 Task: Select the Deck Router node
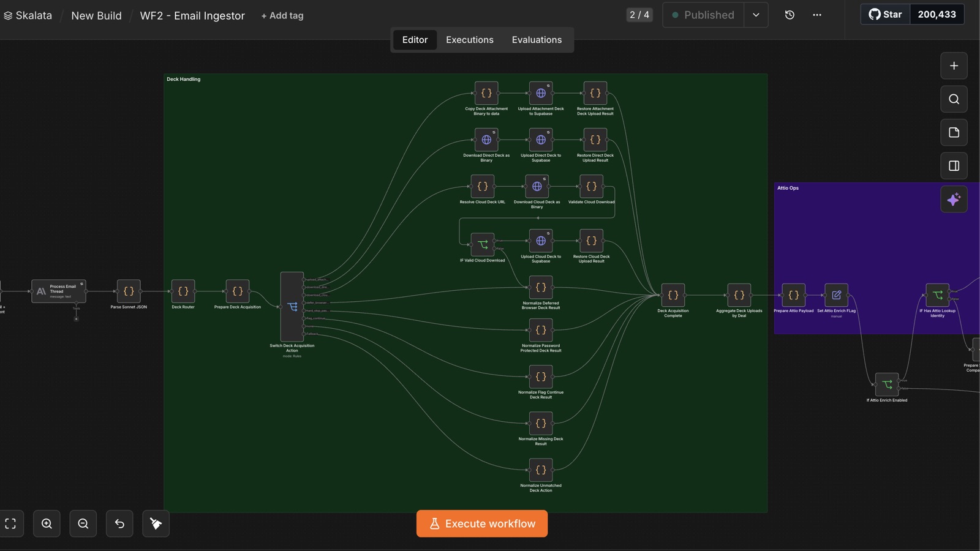[x=183, y=291]
